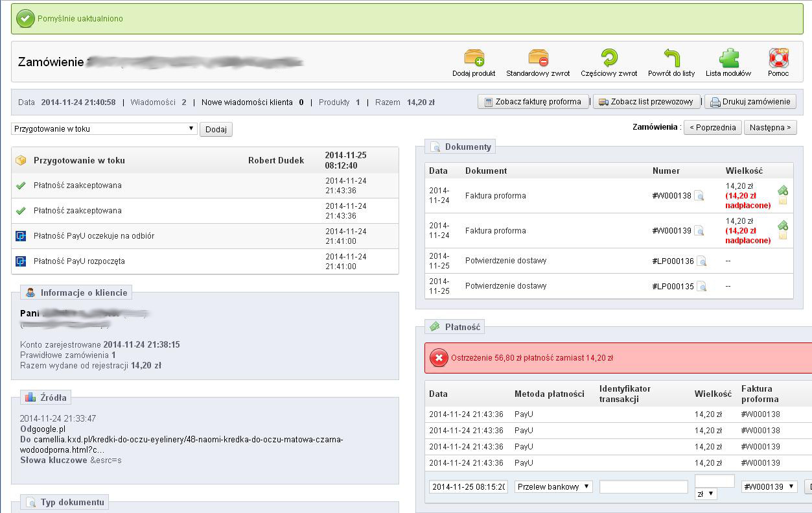Screen dimensions: 812x513
Task: Add payment icon for invoice #W000139
Action: pyautogui.click(x=783, y=225)
